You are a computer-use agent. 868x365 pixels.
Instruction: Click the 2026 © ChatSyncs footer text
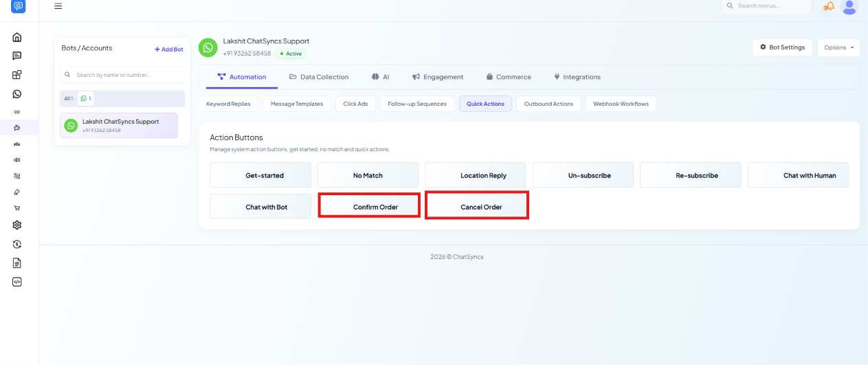[457, 257]
